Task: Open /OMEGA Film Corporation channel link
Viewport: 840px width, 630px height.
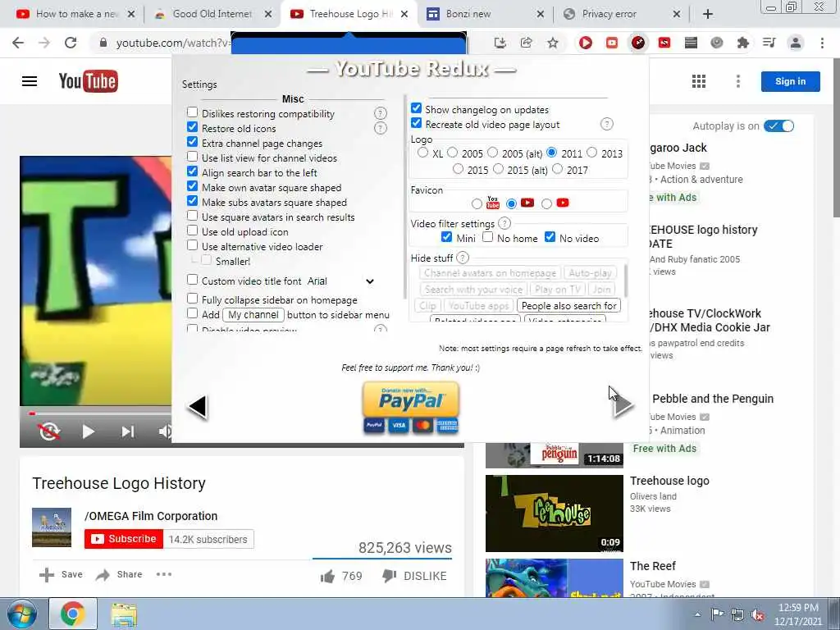Action: pyautogui.click(x=151, y=516)
